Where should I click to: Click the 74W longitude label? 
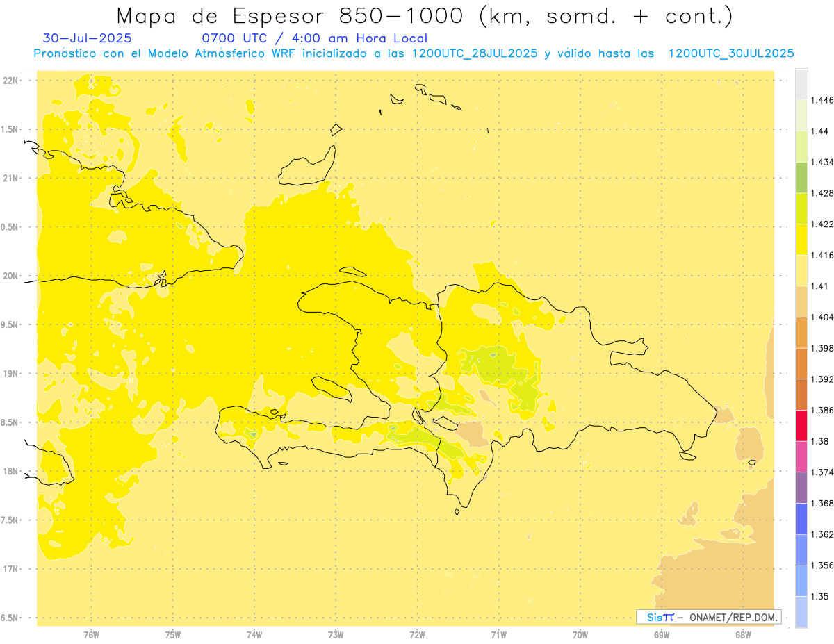pyautogui.click(x=254, y=635)
